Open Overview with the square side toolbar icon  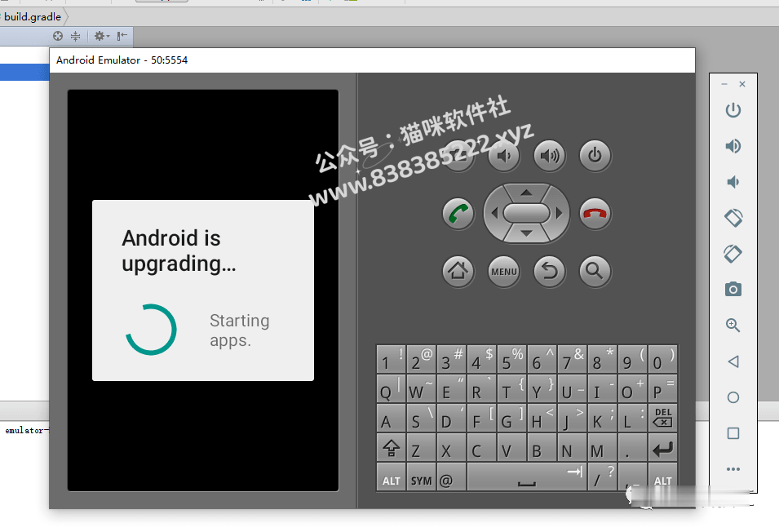[733, 433]
